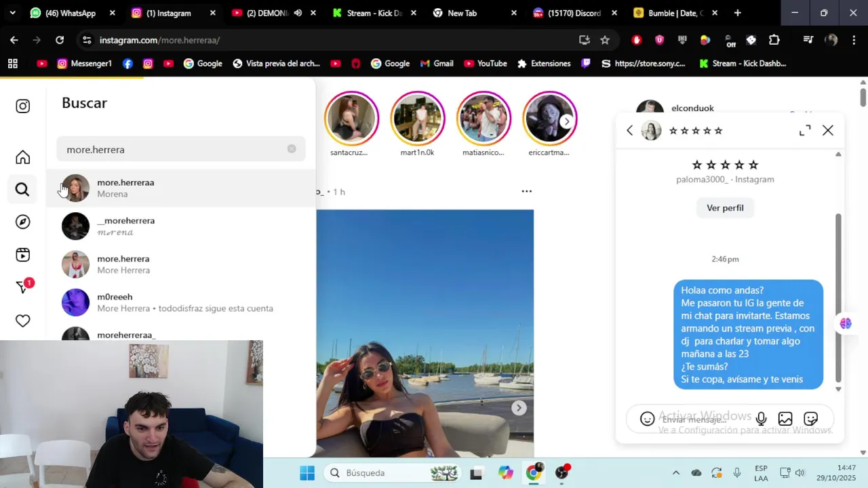The width and height of the screenshot is (868, 488).
Task: Open the Explore compass icon
Action: (23, 222)
